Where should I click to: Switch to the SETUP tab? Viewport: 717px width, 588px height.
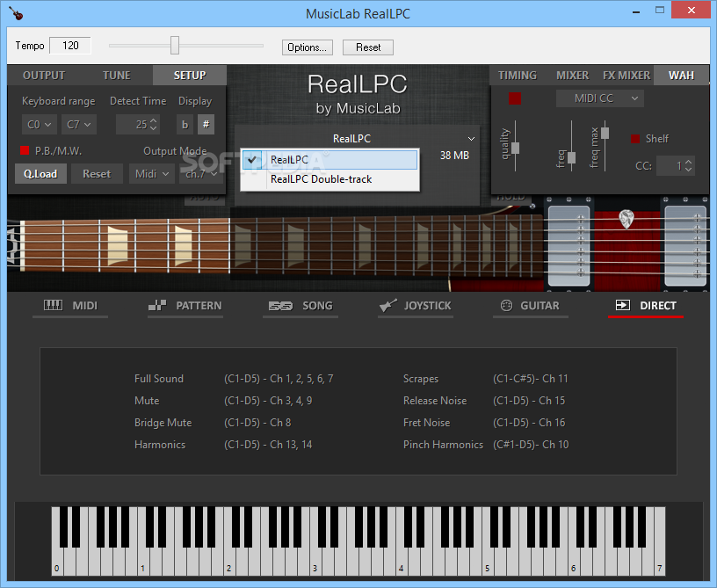pos(190,76)
